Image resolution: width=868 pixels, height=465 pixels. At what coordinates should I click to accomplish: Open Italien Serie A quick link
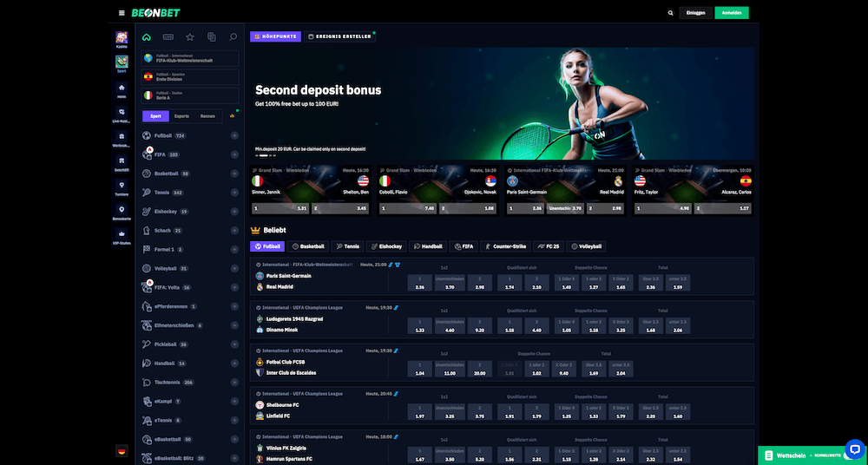190,95
